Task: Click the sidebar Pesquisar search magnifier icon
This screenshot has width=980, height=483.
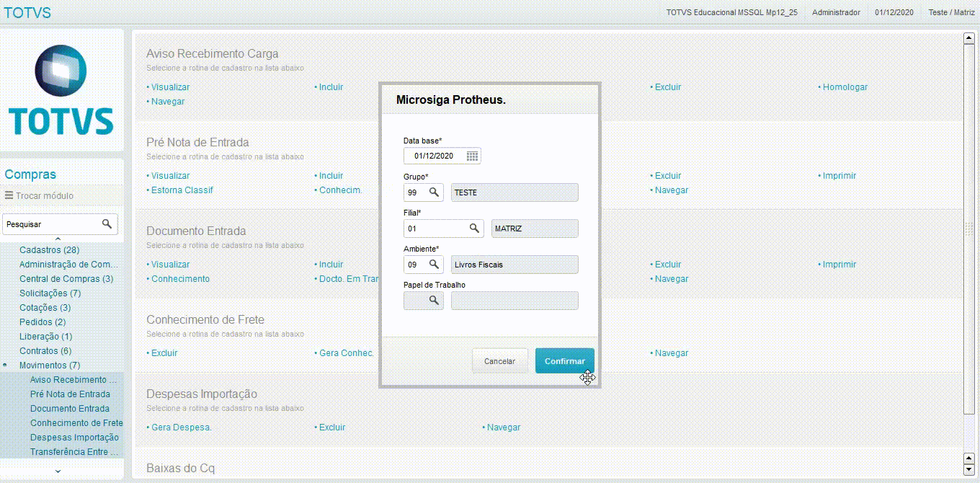Action: coord(107,224)
